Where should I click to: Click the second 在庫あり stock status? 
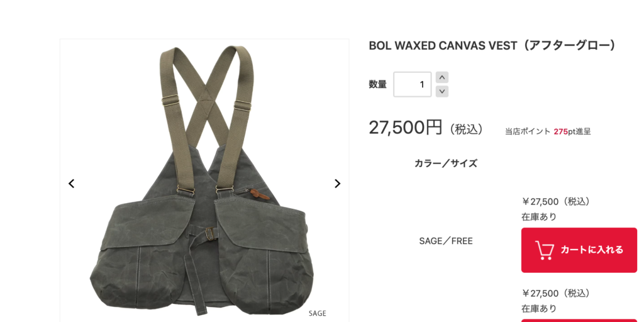(539, 308)
